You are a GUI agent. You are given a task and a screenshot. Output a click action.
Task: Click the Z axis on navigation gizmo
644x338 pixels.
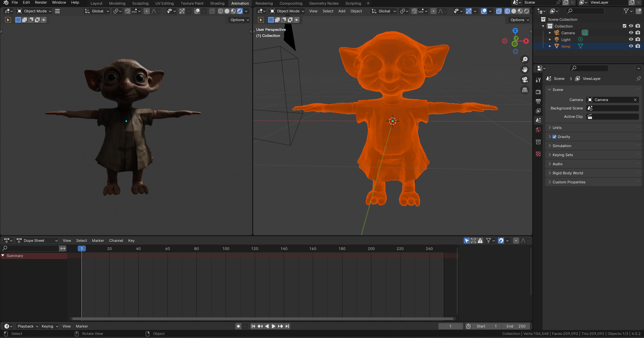tap(515, 31)
